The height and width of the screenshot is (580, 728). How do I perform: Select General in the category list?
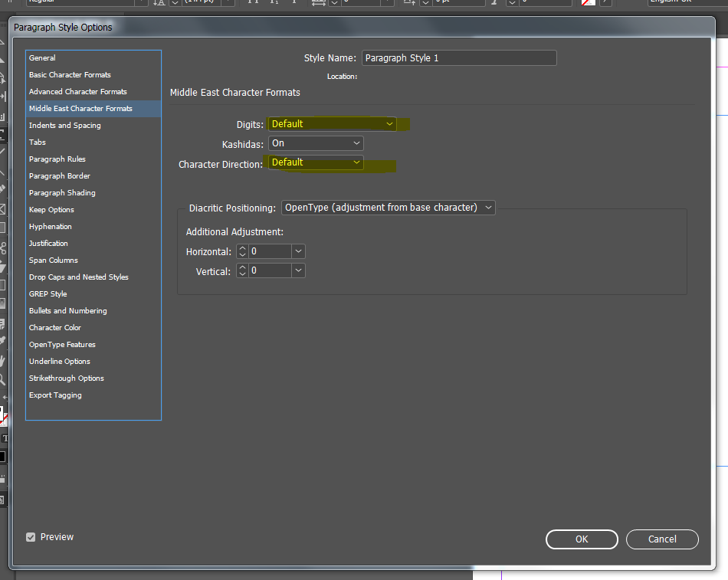click(x=93, y=58)
